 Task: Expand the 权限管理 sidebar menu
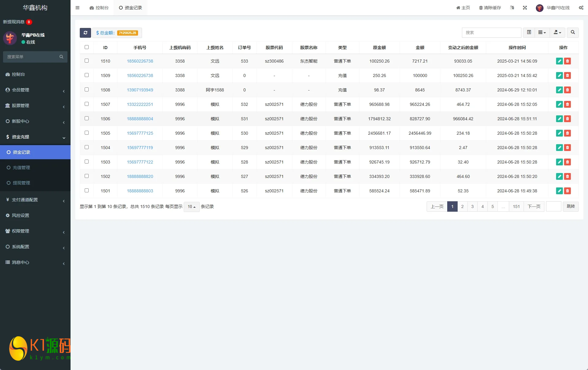click(35, 231)
